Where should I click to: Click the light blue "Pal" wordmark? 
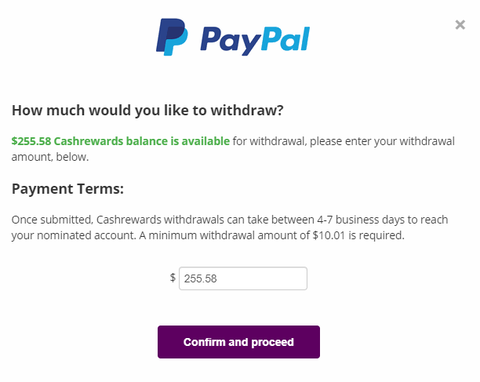[285, 39]
